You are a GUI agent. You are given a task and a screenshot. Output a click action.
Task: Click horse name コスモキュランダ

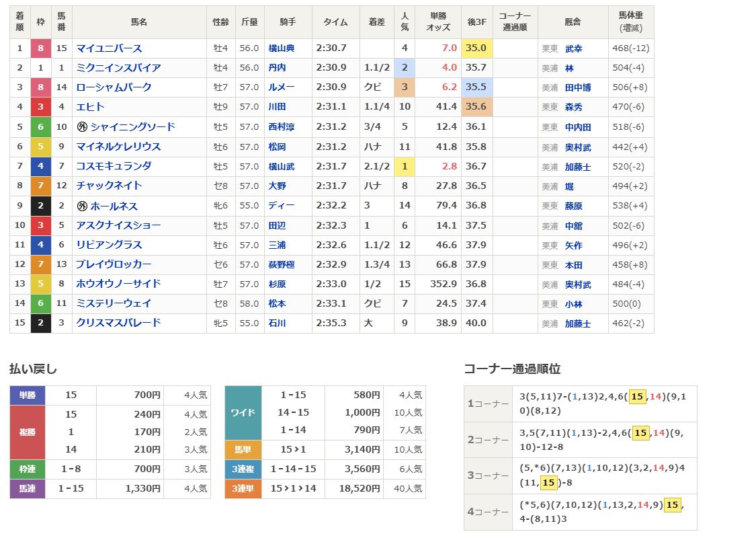(x=114, y=167)
